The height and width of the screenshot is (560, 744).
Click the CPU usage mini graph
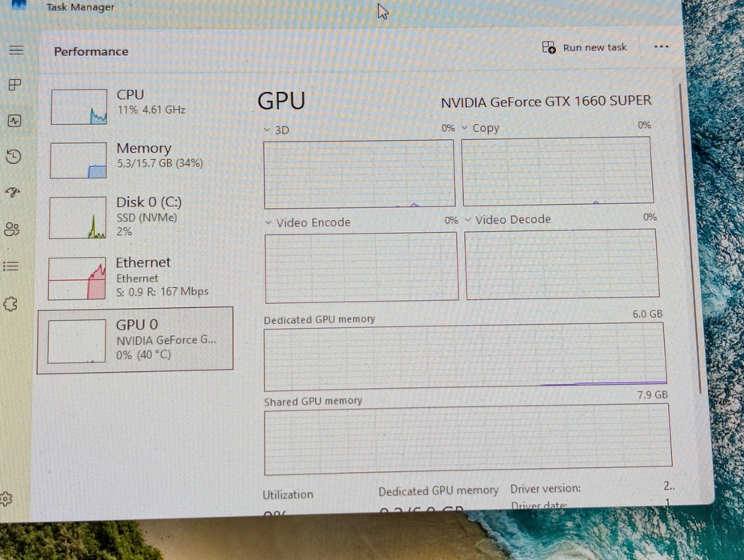pyautogui.click(x=78, y=106)
